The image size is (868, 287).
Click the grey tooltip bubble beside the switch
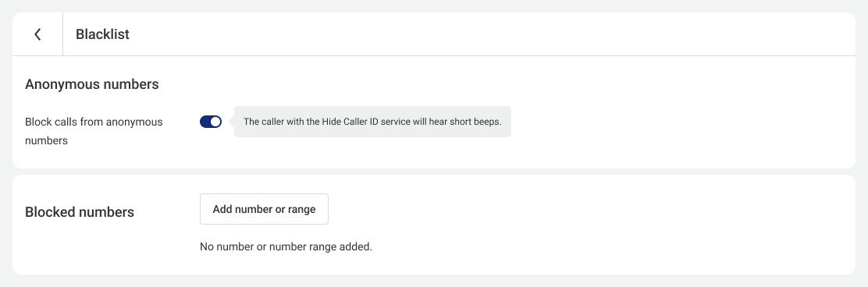pyautogui.click(x=372, y=122)
